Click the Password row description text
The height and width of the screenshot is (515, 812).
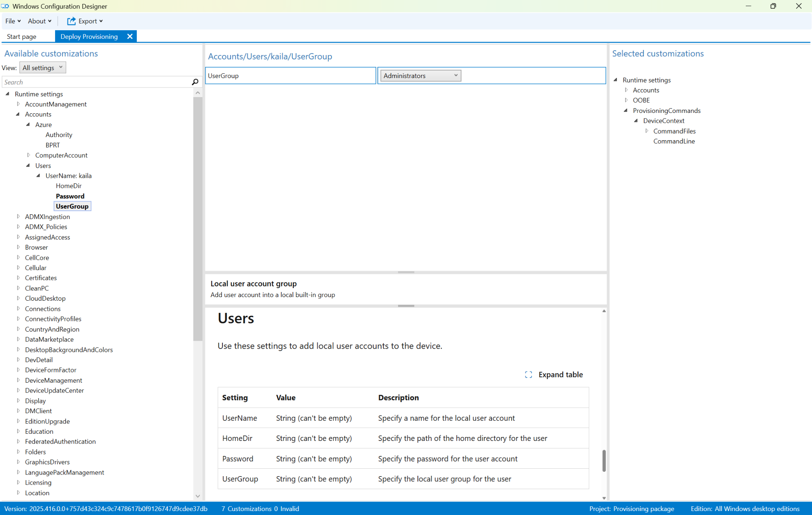(x=448, y=459)
